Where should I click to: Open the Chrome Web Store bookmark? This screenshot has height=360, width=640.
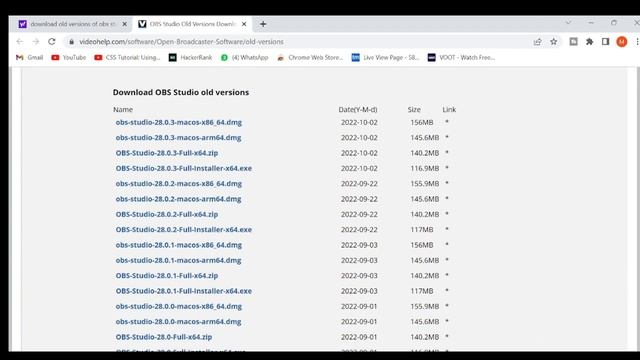pos(310,58)
